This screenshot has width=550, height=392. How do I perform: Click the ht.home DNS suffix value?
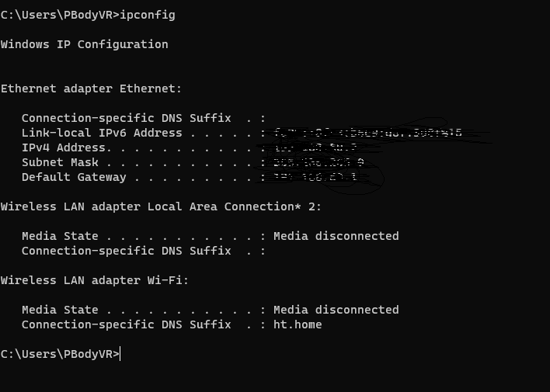(298, 324)
